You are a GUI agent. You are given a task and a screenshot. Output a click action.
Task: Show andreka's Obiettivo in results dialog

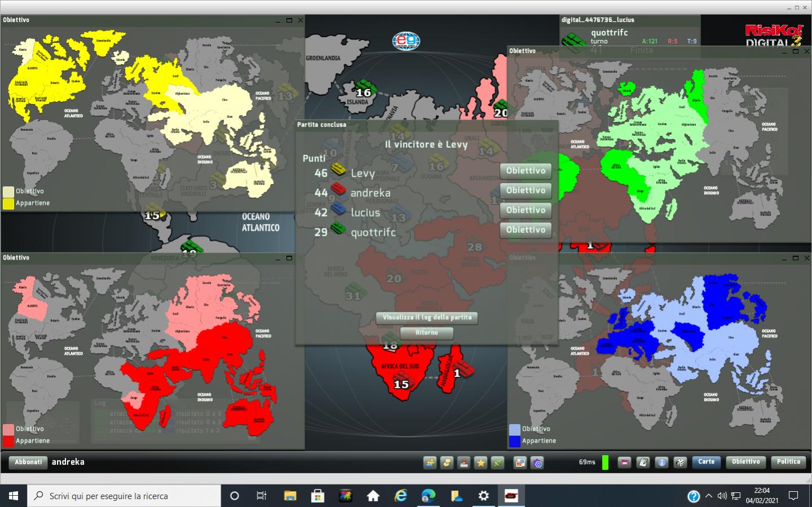click(x=525, y=191)
